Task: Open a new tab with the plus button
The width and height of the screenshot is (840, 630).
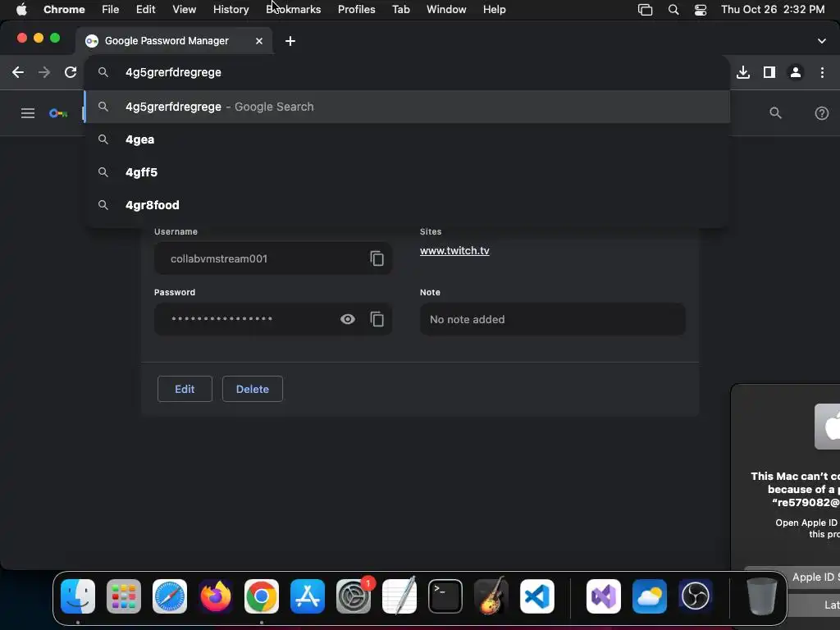Action: click(290, 41)
